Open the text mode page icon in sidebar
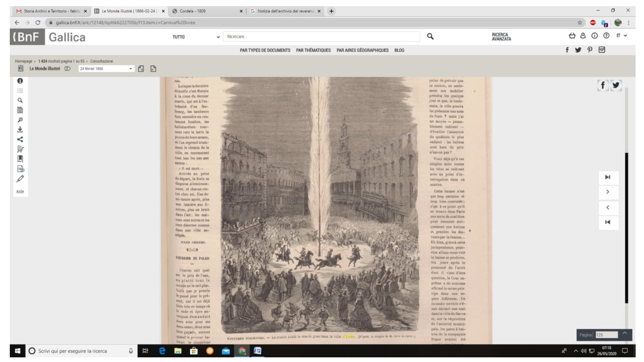Image resolution: width=644 pixels, height=362 pixels. click(x=20, y=110)
